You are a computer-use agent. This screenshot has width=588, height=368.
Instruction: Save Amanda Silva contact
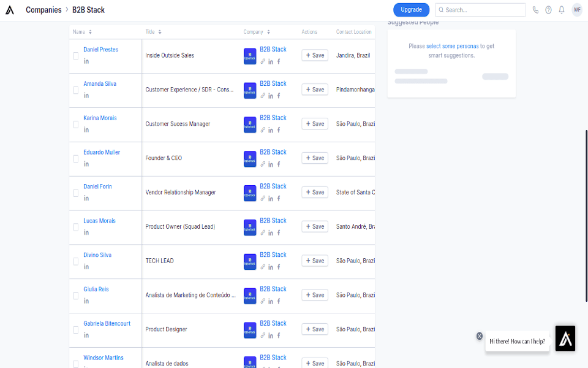[x=315, y=90]
